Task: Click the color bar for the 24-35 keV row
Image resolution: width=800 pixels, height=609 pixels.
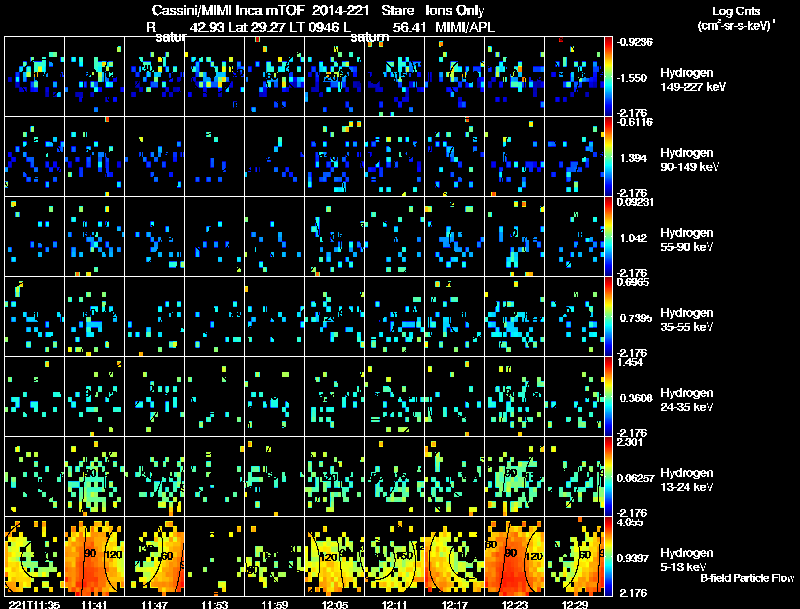Action: click(608, 397)
